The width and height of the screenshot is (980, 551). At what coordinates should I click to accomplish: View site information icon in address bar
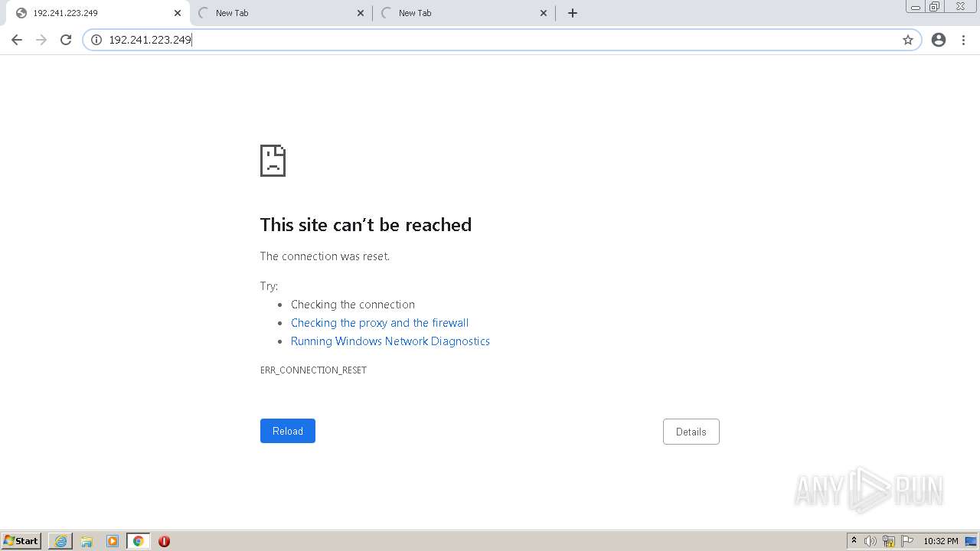click(x=96, y=40)
